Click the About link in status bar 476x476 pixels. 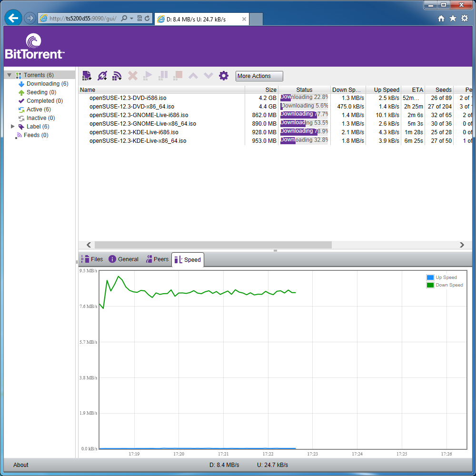pos(20,465)
